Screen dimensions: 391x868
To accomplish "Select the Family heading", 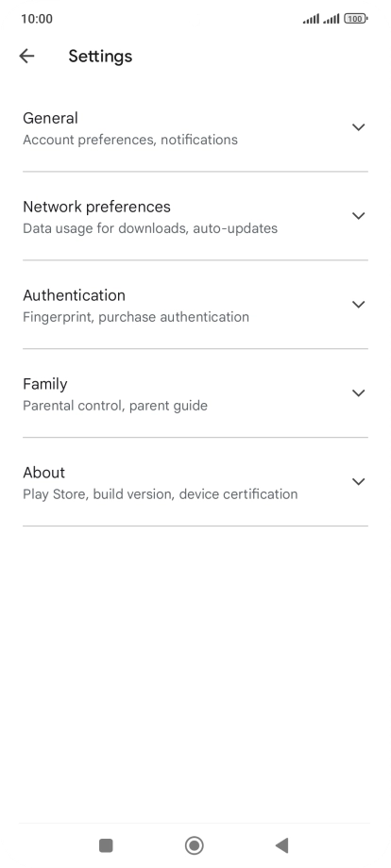I will click(x=44, y=384).
